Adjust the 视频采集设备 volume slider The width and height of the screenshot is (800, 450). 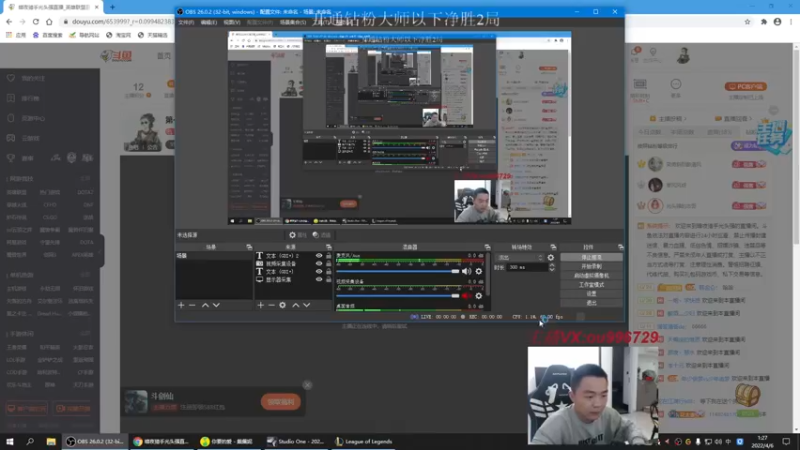[398, 296]
